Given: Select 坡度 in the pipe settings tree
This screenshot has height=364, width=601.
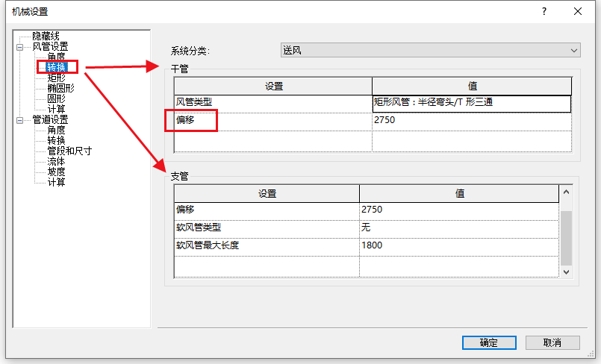Looking at the screenshot, I should point(56,172).
